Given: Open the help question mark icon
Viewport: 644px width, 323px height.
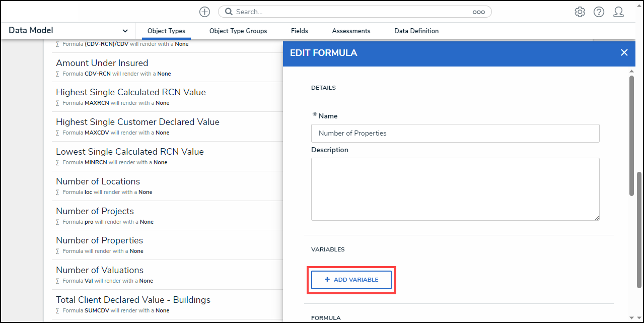Looking at the screenshot, I should [x=599, y=12].
